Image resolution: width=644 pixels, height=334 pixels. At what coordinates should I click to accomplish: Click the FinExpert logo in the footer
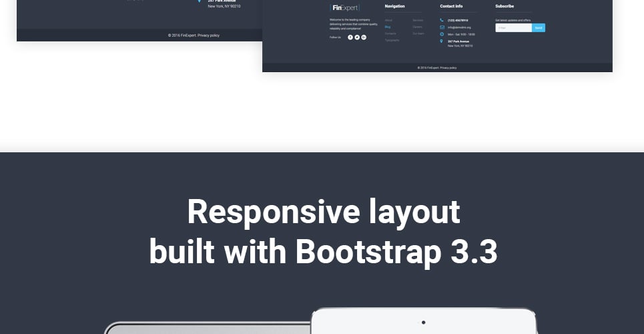pyautogui.click(x=344, y=8)
